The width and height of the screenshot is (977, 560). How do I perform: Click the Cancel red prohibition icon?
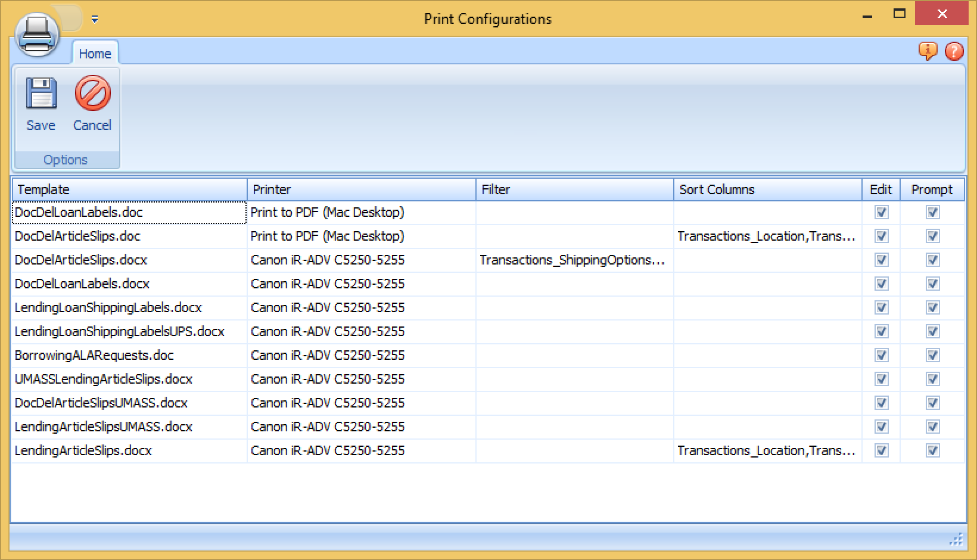[x=92, y=94]
